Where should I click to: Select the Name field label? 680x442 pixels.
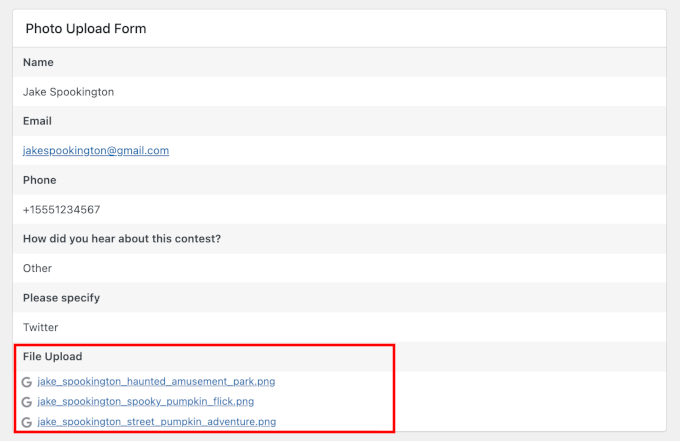click(38, 62)
